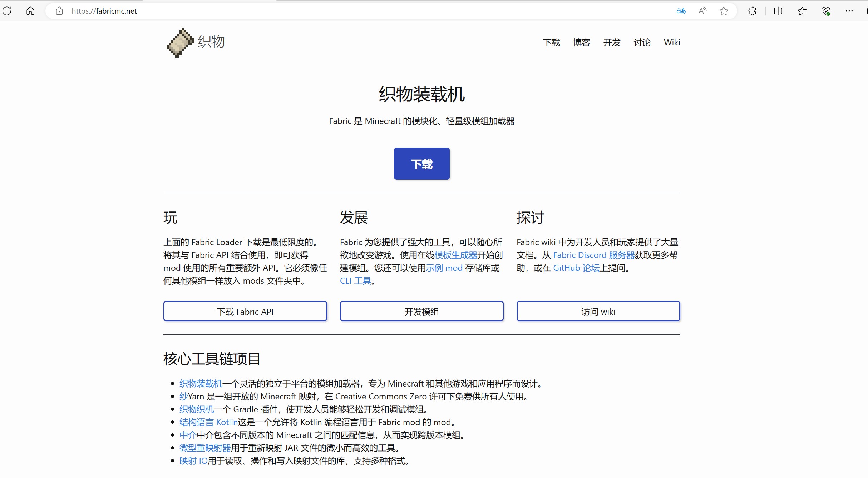Viewport: 868px width, 478px height.
Task: Click the Fabric logo in header
Action: [x=181, y=42]
